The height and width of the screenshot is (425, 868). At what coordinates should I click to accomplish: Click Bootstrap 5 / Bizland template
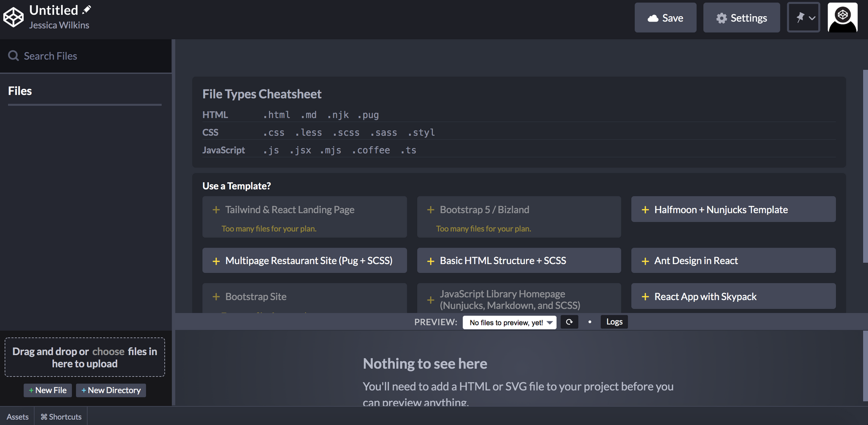tap(519, 217)
